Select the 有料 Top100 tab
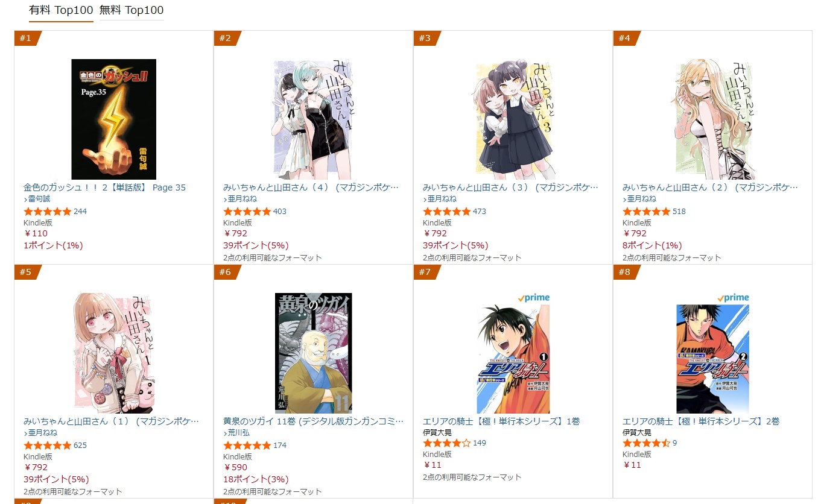 click(x=61, y=10)
